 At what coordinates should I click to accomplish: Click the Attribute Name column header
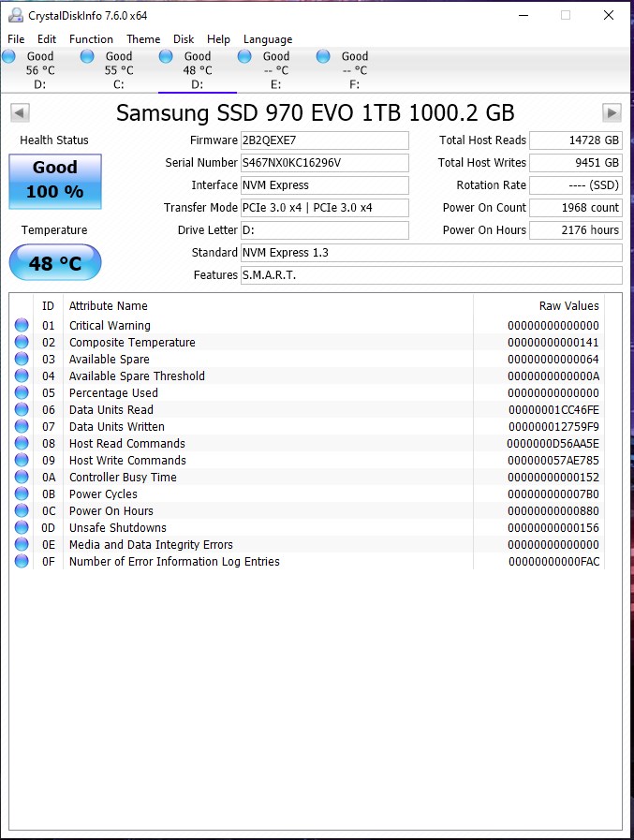click(109, 306)
